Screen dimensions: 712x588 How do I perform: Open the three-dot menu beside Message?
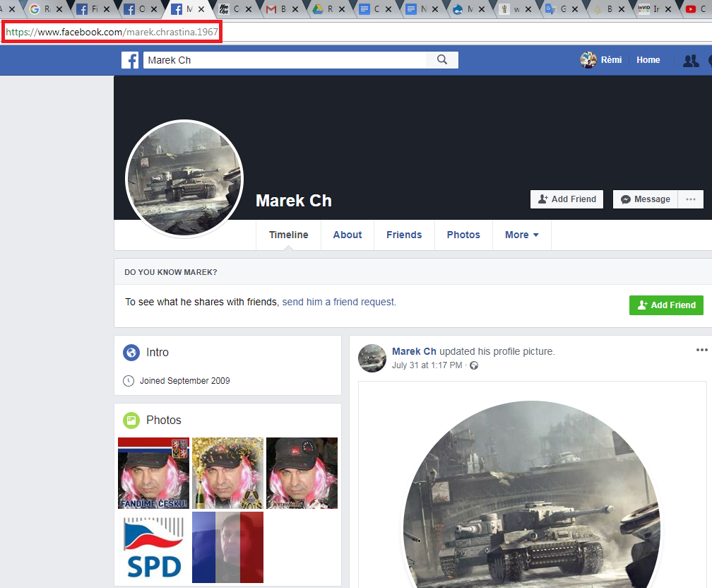(691, 199)
